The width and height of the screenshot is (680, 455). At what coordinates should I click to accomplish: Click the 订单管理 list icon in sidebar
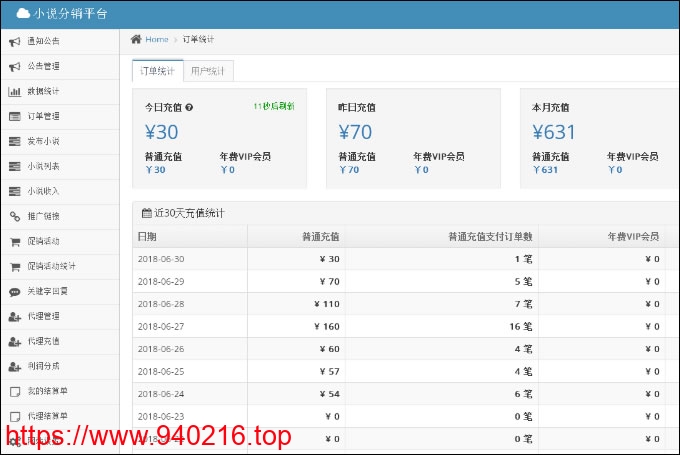click(15, 116)
